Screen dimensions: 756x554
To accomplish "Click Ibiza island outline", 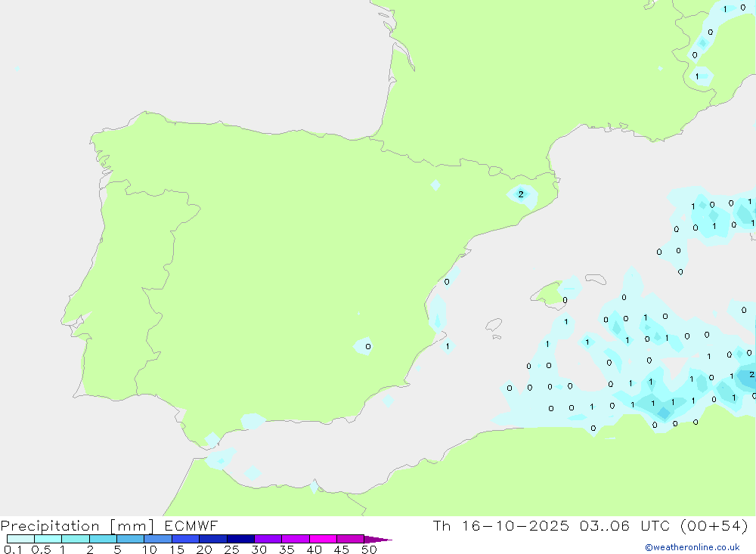I will coord(494,325).
